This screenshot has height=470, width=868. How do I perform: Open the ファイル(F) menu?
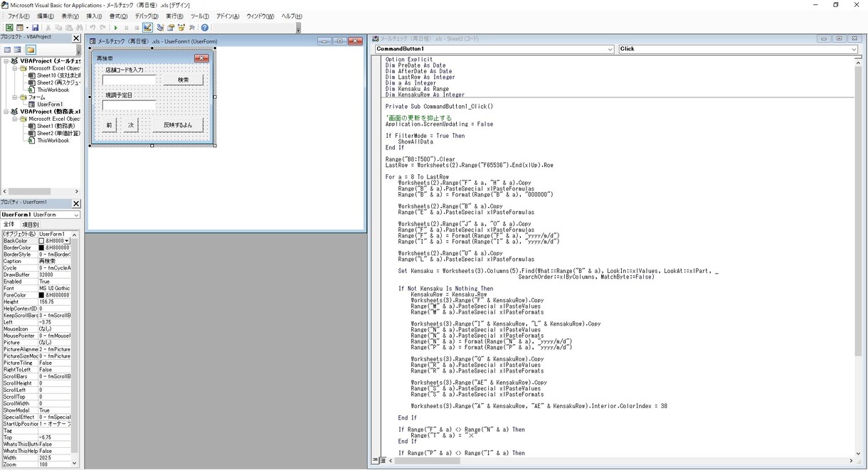18,16
